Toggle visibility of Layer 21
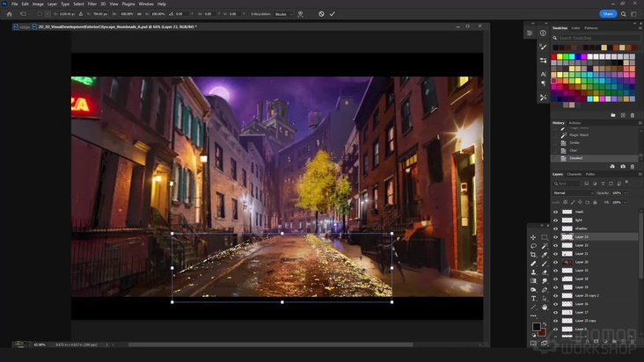This screenshot has width=644, height=362. point(556,254)
